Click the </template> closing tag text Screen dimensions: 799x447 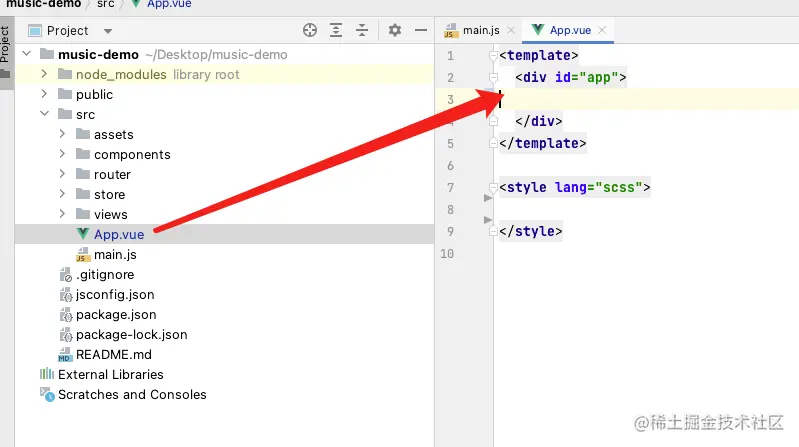(x=543, y=143)
